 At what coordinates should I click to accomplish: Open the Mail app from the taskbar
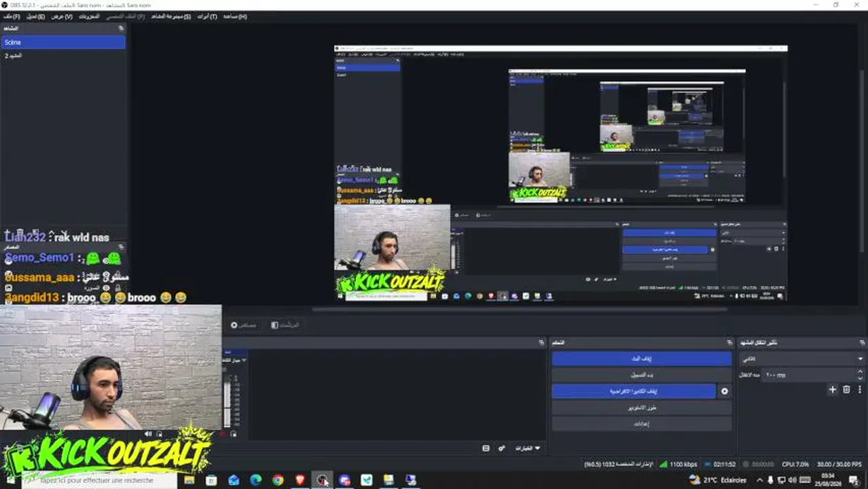pos(234,480)
